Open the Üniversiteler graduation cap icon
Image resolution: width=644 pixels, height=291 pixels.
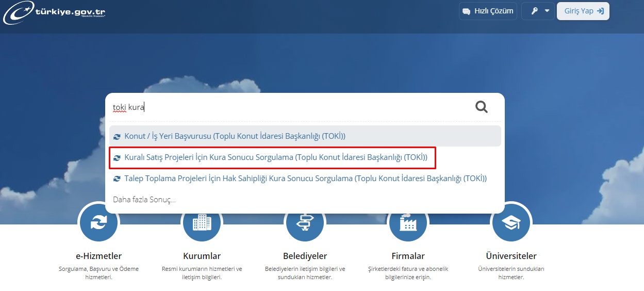pos(511,223)
